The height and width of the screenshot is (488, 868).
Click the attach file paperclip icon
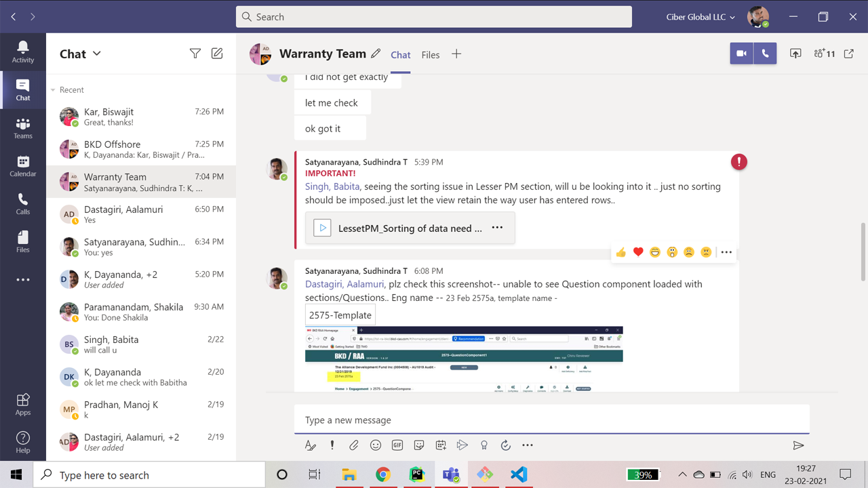pos(354,445)
